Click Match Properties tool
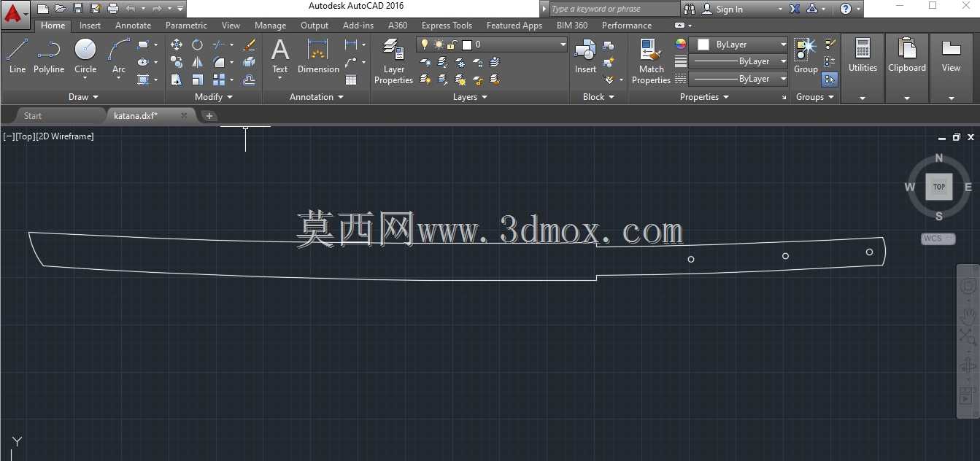The image size is (980, 461). tap(651, 62)
